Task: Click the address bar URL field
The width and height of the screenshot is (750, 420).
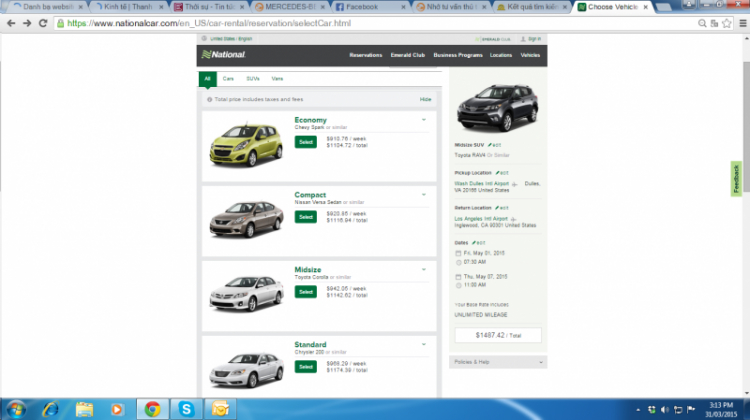Action: [x=373, y=23]
